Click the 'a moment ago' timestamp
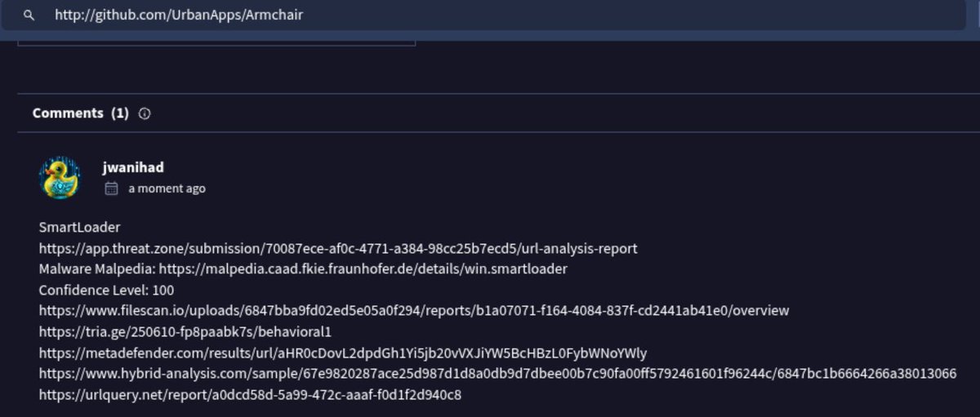 click(167, 189)
